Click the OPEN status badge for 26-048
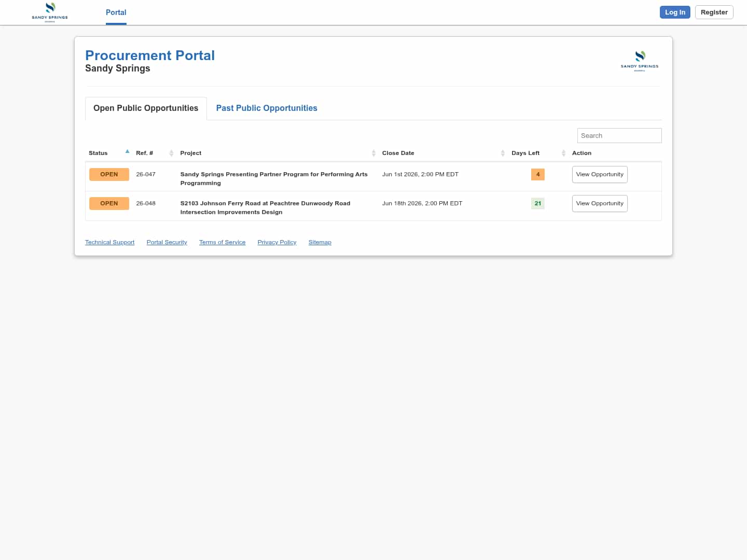This screenshot has height=560, width=747. click(109, 204)
